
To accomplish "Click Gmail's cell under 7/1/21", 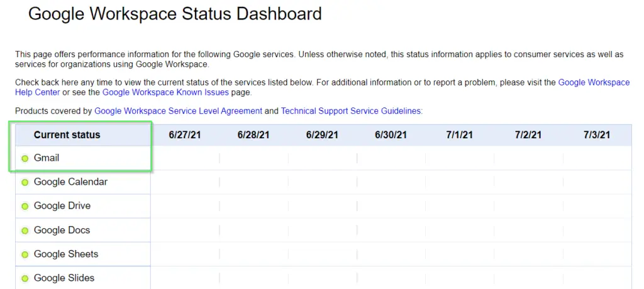I will [460, 158].
